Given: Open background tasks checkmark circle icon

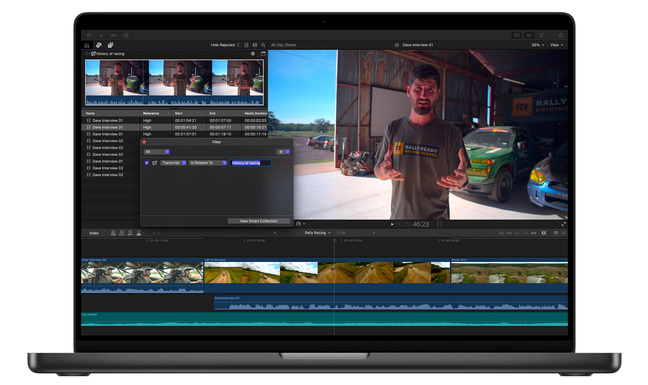Looking at the screenshot, I should [x=126, y=36].
